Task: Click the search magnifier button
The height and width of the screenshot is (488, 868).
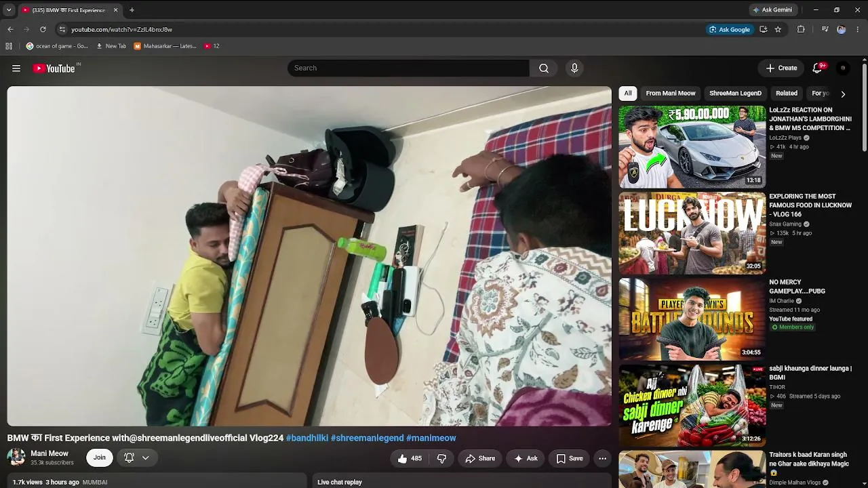Action: pos(544,68)
